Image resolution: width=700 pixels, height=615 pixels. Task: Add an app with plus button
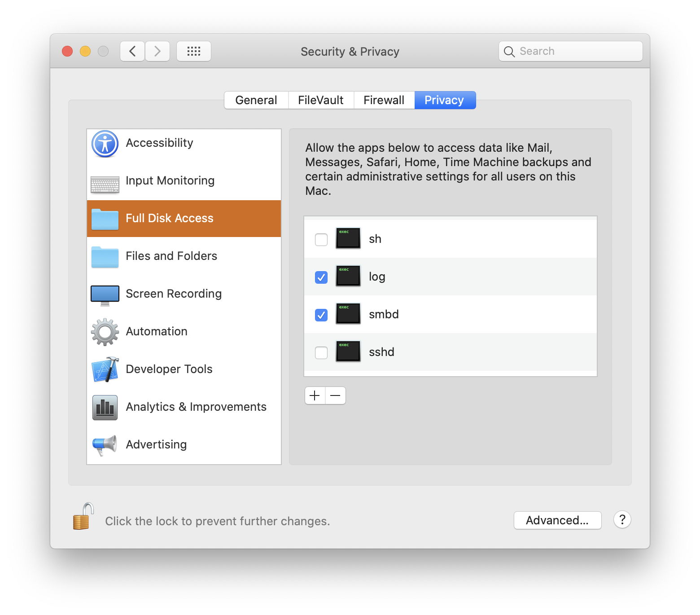tap(315, 395)
